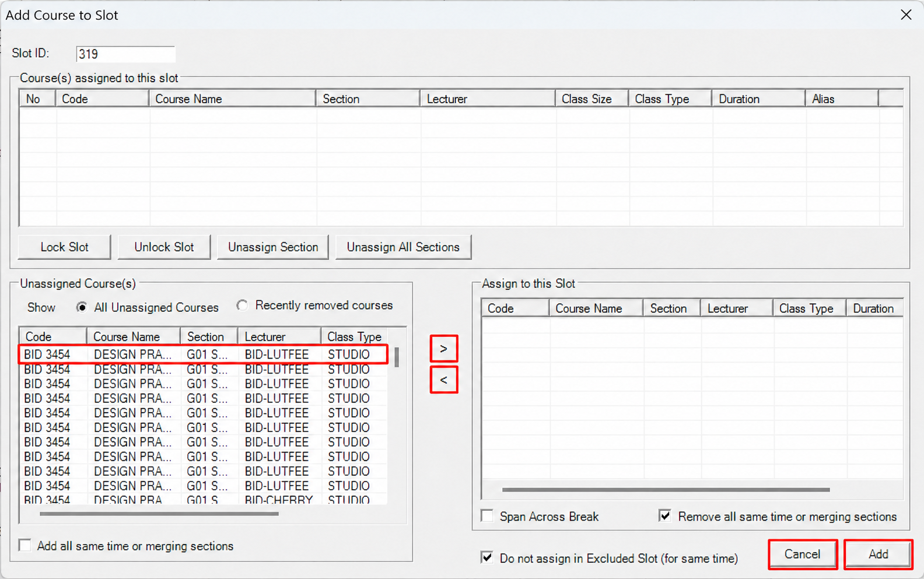Click Duration header in Assign to this Slot
This screenshot has width=924, height=579.
point(875,308)
